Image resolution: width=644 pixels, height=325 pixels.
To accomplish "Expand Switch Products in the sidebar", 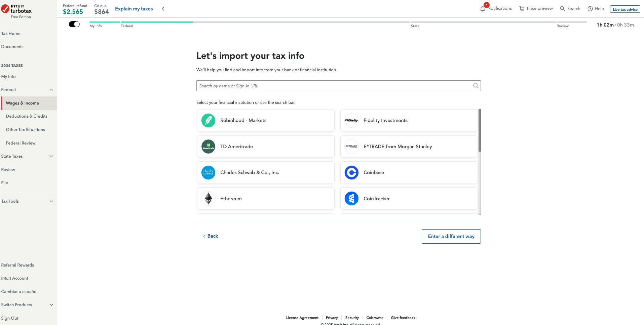I will pos(51,305).
